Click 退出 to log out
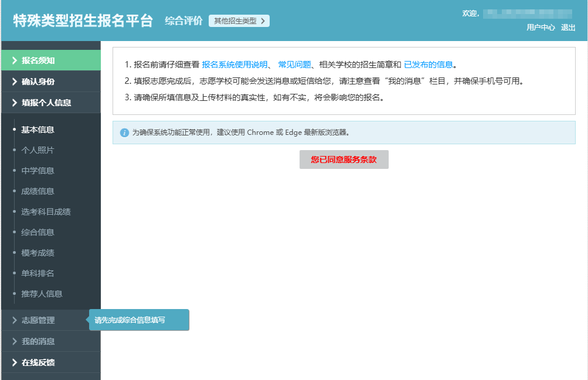 [x=567, y=27]
